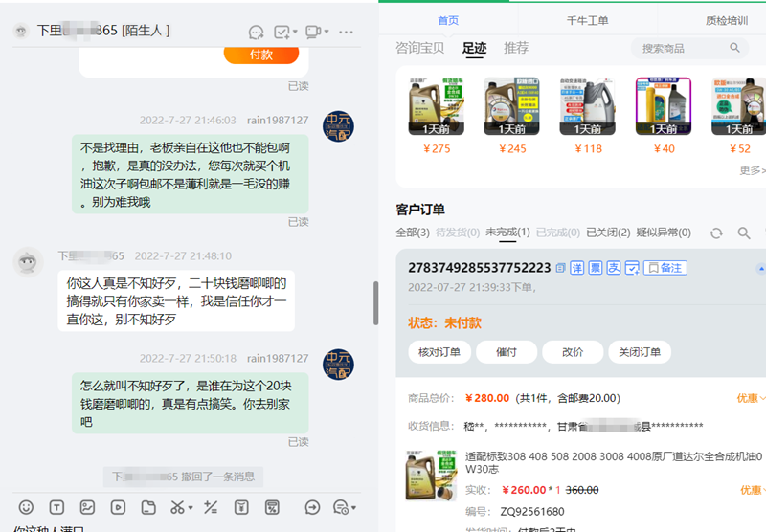
Task: Collapse the order card with the arrow toggle
Action: (x=760, y=268)
